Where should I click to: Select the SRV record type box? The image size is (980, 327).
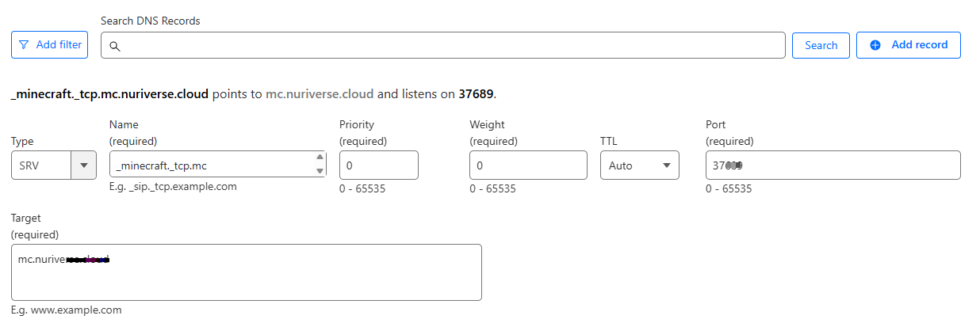[54, 165]
